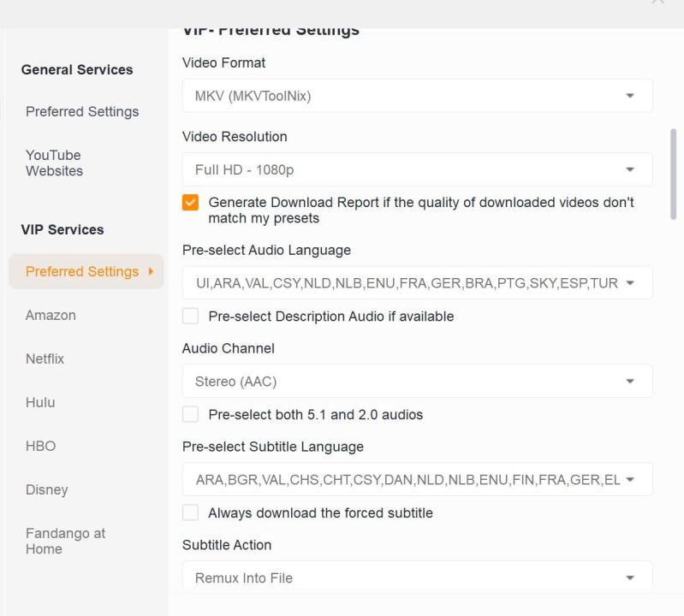Screen dimensions: 684x616
Task: Open the Video Format dropdown
Action: 417,96
